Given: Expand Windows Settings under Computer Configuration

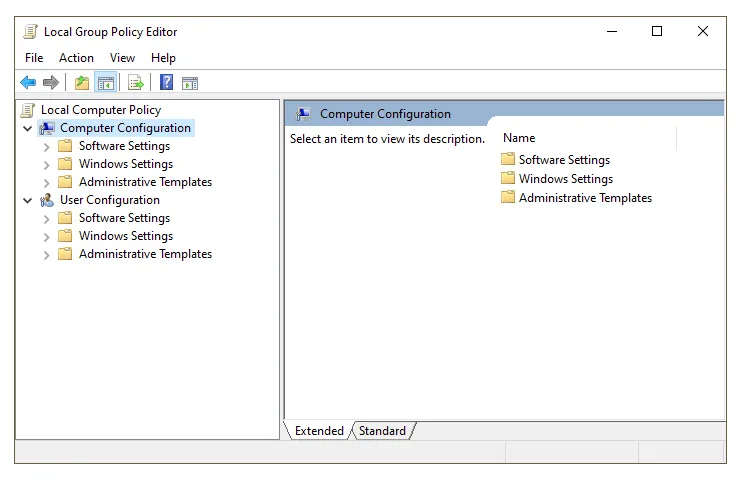Looking at the screenshot, I should point(47,165).
